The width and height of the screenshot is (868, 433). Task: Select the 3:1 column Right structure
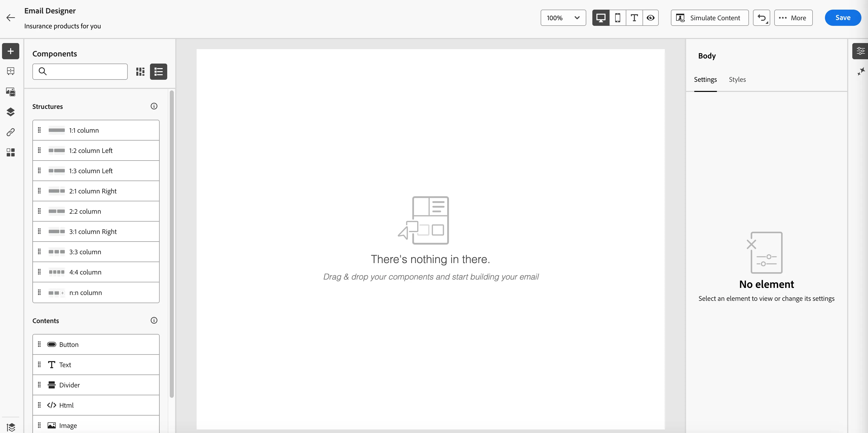click(96, 231)
